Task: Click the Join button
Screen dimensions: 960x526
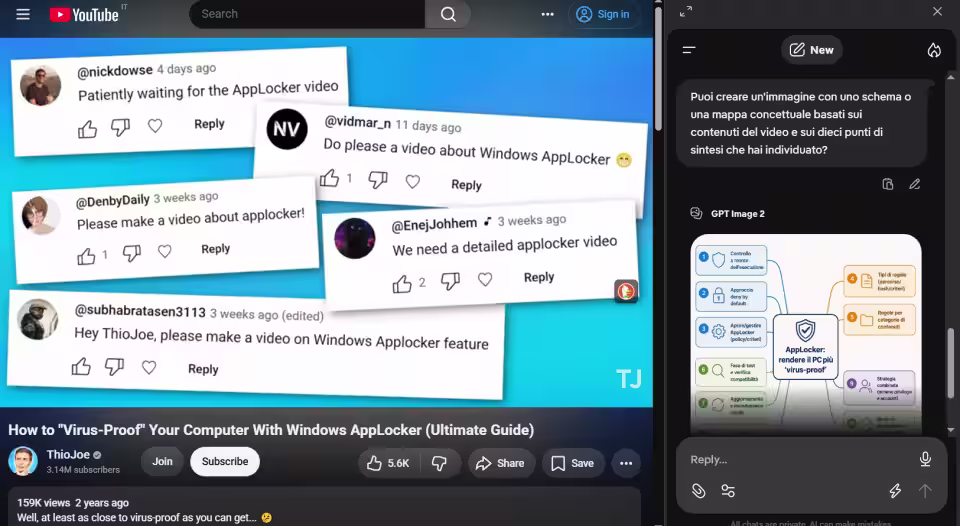Action: (x=162, y=462)
